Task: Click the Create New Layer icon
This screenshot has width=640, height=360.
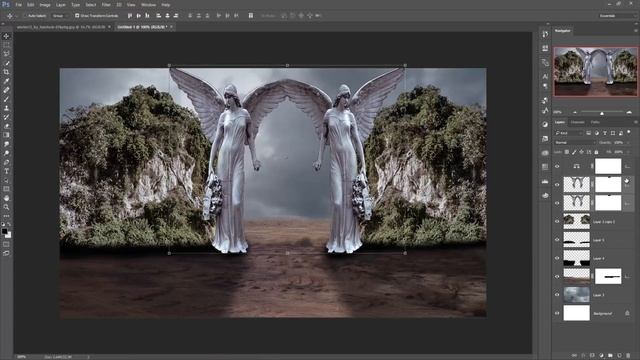Action: 619,356
